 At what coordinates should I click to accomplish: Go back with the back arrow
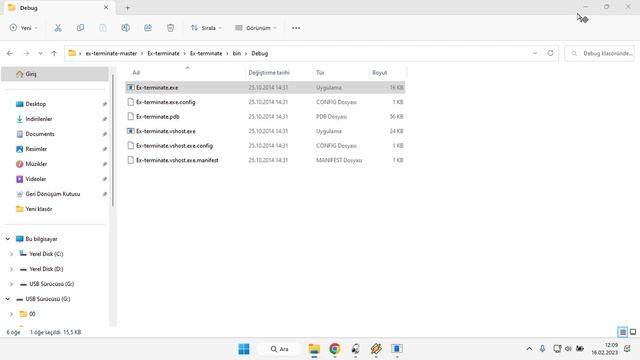(x=10, y=53)
